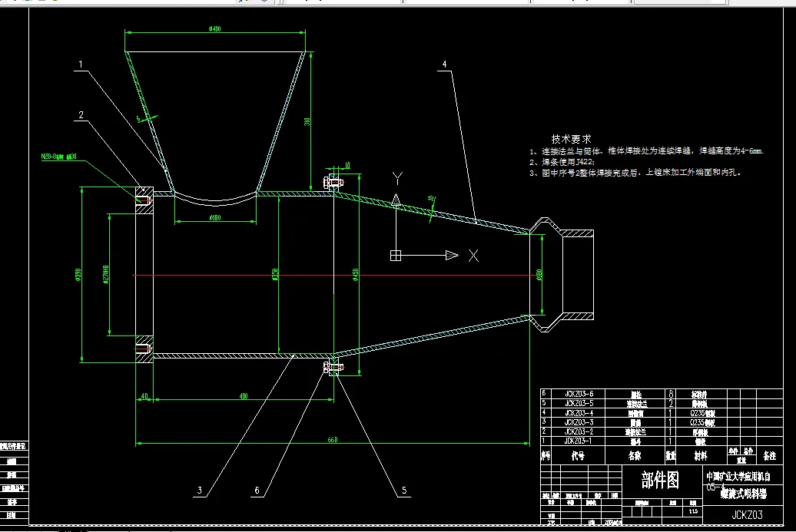
Task: Select the note line starting "3、图中序号2"
Action: 635,173
